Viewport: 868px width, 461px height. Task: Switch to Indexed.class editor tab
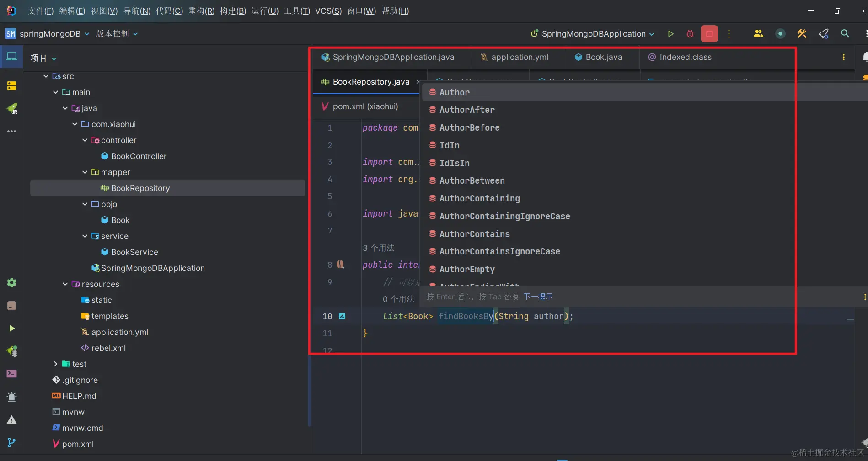click(x=680, y=57)
